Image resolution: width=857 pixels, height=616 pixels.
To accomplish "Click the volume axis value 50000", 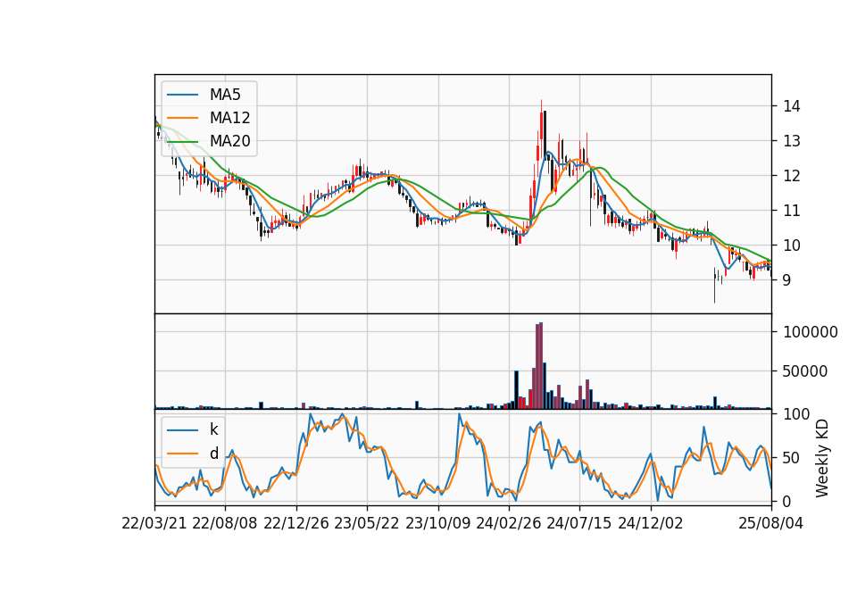I will [x=805, y=371].
